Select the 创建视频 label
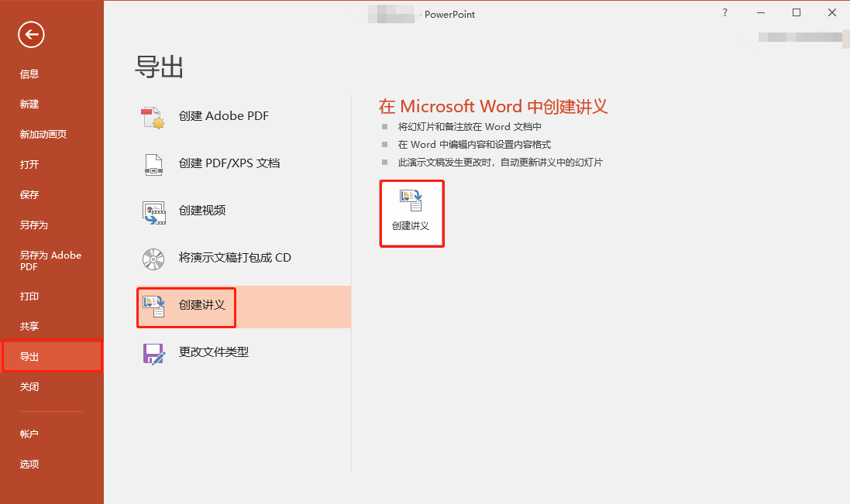This screenshot has width=850, height=504. (x=202, y=210)
